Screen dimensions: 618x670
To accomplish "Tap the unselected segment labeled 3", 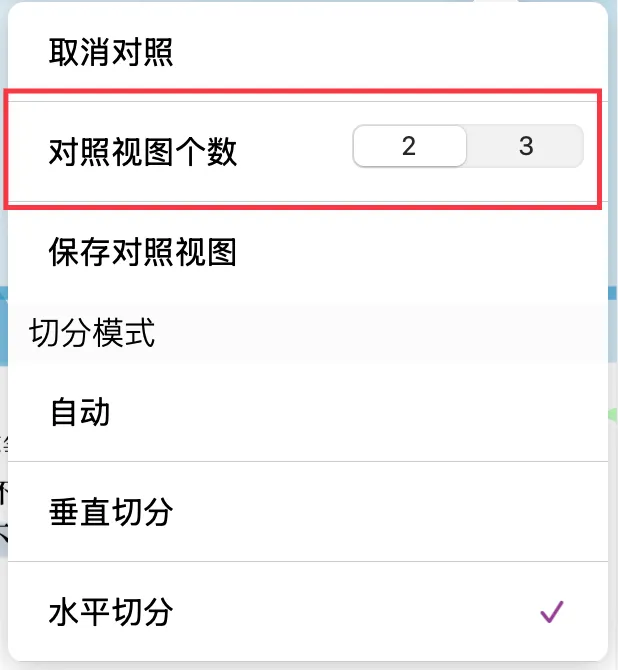I will pos(525,146).
